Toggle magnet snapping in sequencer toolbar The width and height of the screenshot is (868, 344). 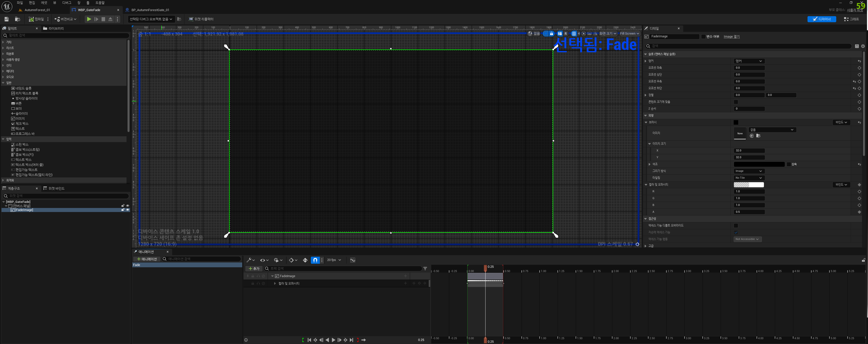[315, 260]
